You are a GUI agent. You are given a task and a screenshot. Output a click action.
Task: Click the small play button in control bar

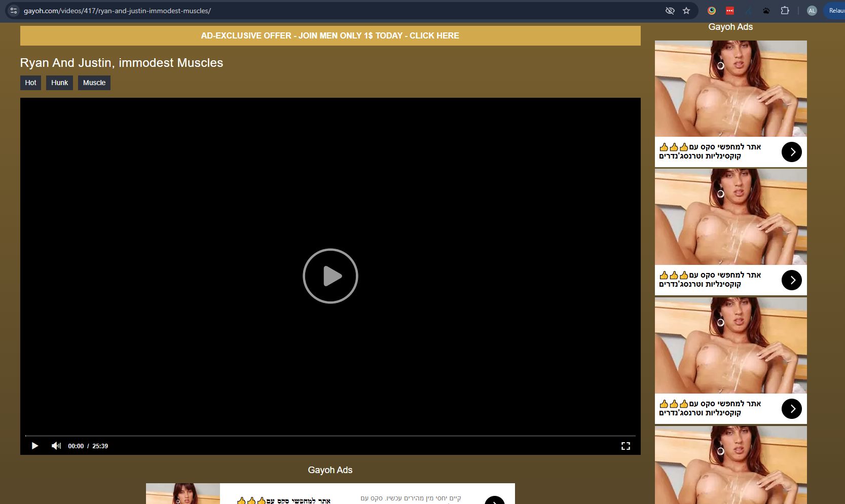coord(34,446)
